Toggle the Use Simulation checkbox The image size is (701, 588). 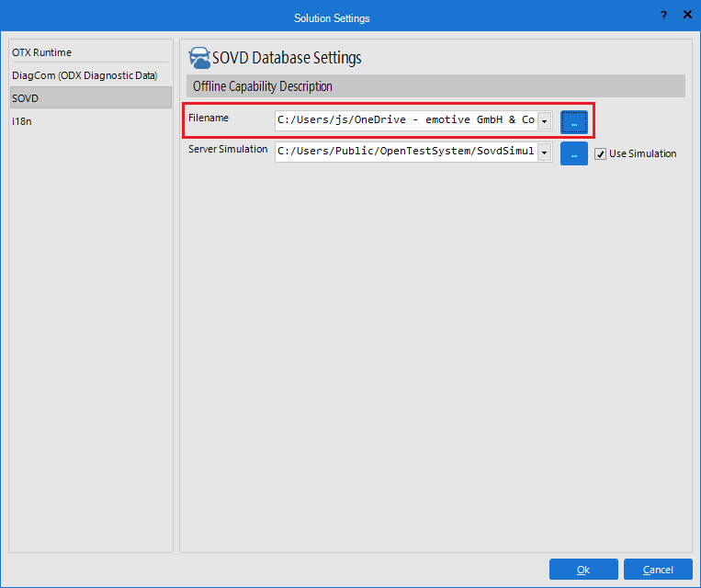click(601, 153)
